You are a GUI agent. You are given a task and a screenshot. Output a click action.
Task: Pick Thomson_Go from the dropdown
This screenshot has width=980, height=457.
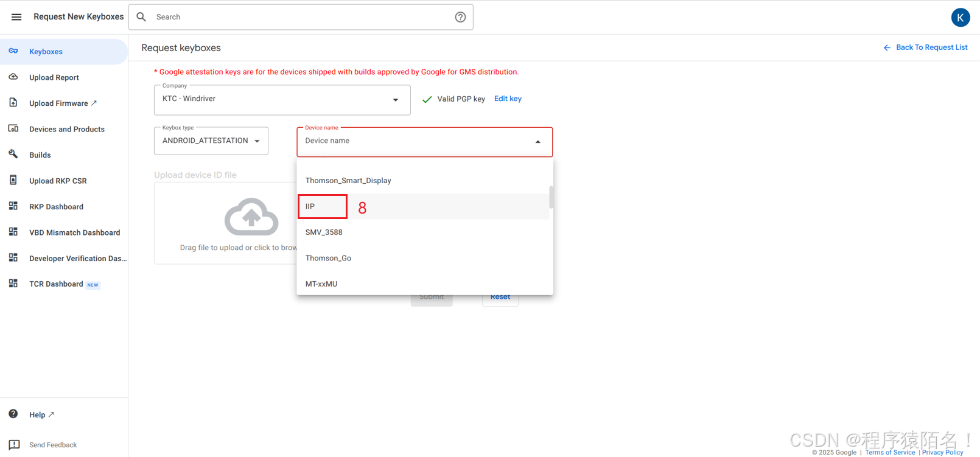point(423,258)
